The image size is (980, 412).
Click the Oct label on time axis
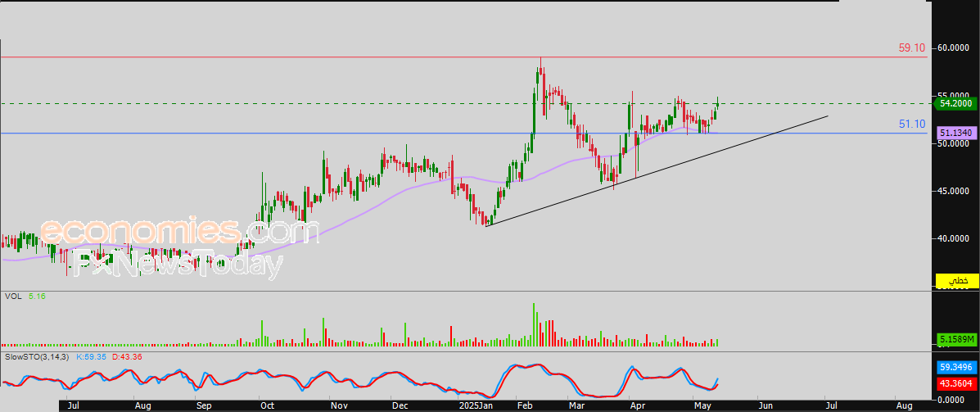click(x=267, y=405)
